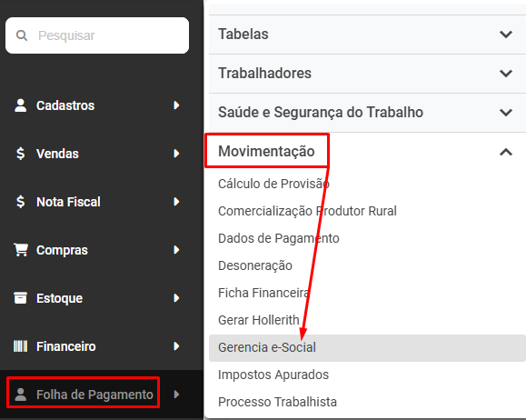Focus the Pesquisar search field
The height and width of the screenshot is (420, 526).
click(97, 35)
